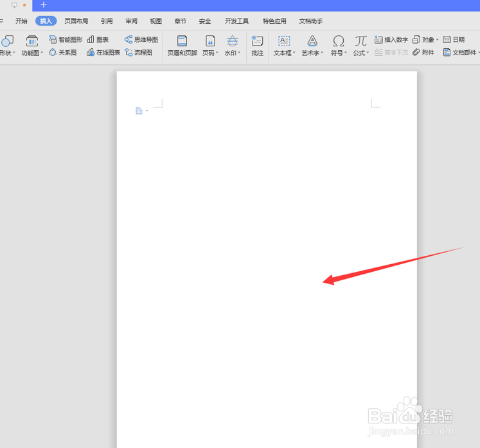Screen dimensions: 480x448
Task: Open the 视图 View tab
Action: click(156, 21)
